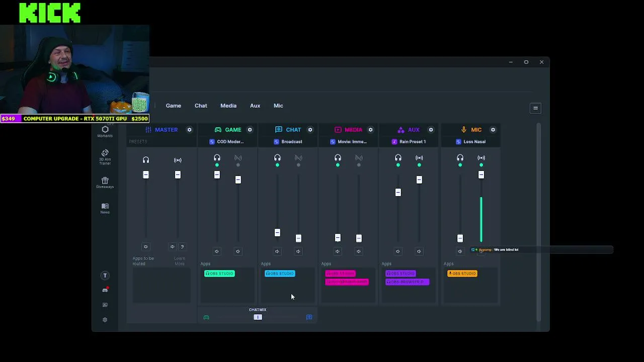Mute Aux stream volume
The width and height of the screenshot is (644, 362).
(419, 251)
